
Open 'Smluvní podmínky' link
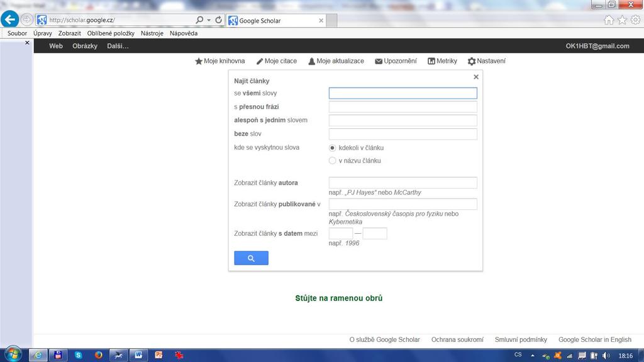pos(521,339)
